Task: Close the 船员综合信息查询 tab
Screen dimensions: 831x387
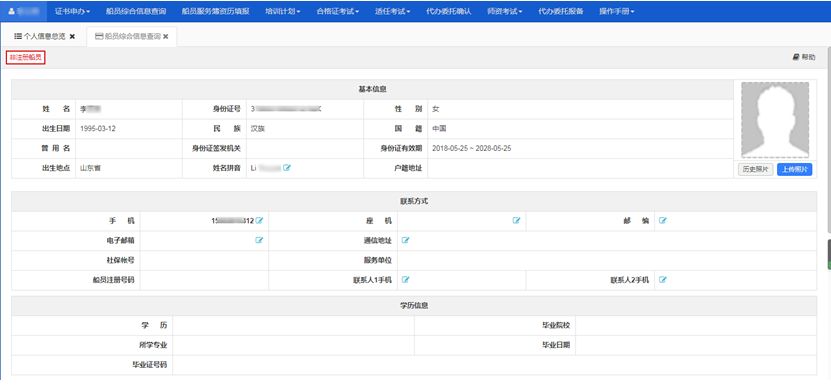Action: click(165, 37)
